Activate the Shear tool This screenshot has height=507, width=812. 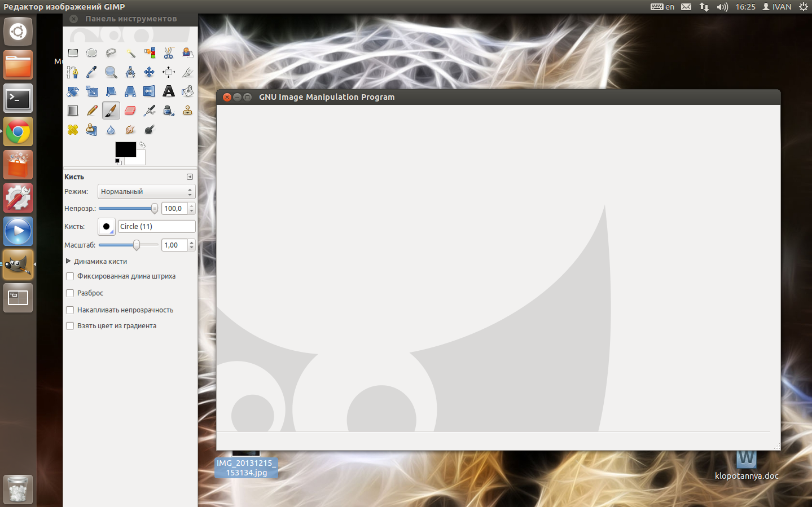point(111,91)
